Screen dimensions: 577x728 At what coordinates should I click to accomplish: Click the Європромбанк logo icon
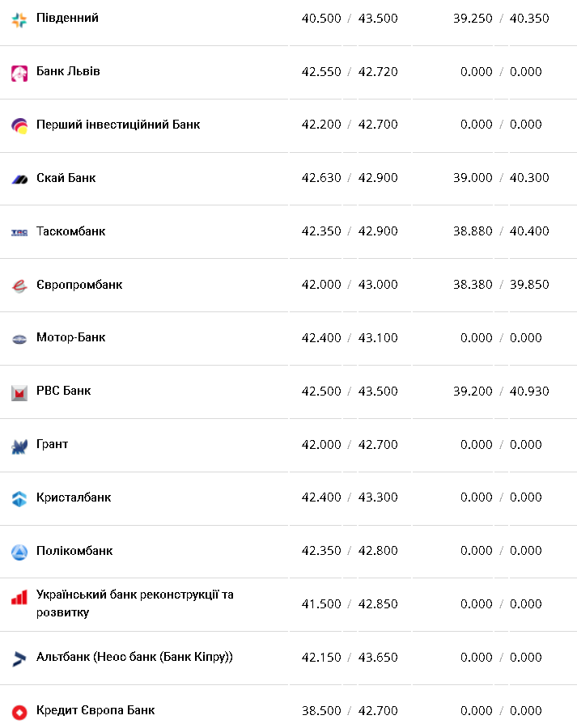(x=19, y=286)
